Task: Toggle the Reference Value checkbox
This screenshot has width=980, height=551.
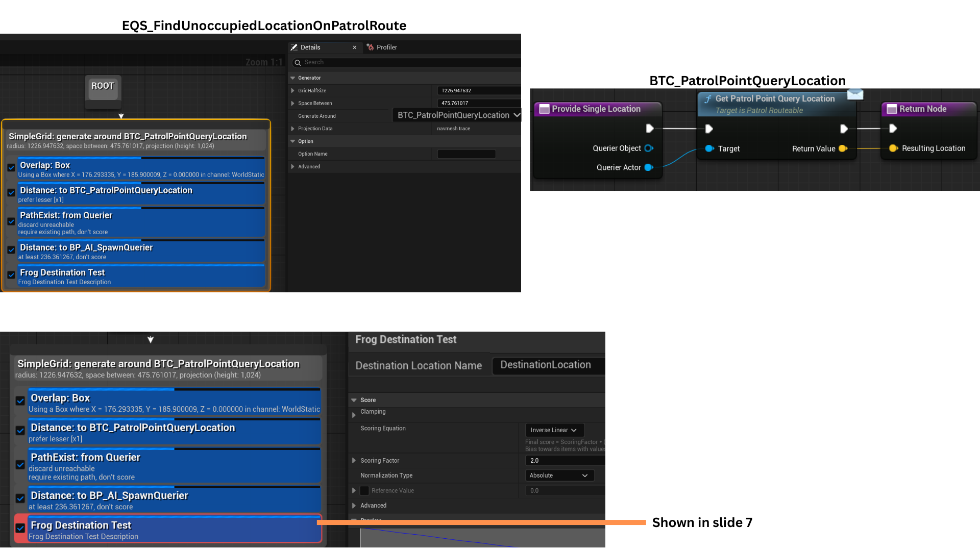Action: coord(364,491)
